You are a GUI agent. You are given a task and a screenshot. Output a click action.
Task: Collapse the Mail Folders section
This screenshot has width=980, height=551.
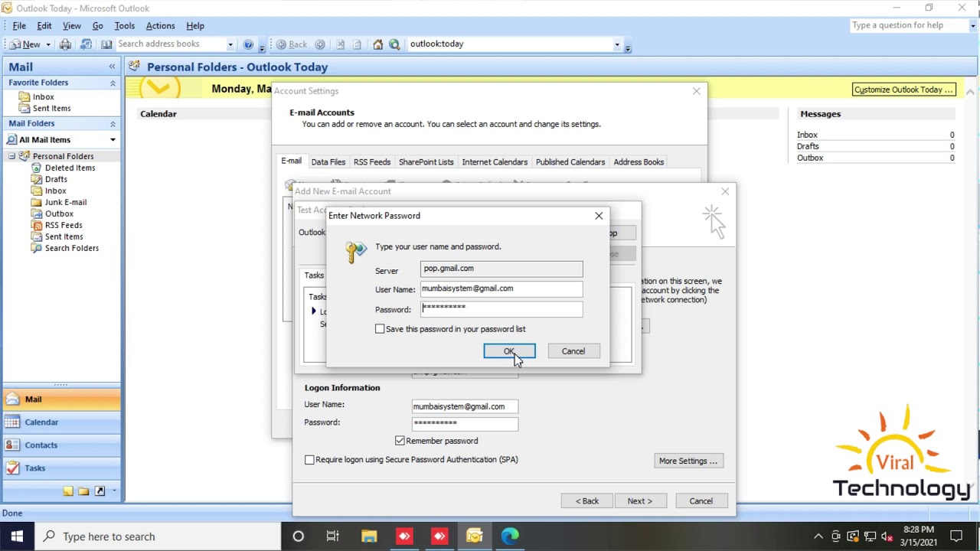(113, 124)
